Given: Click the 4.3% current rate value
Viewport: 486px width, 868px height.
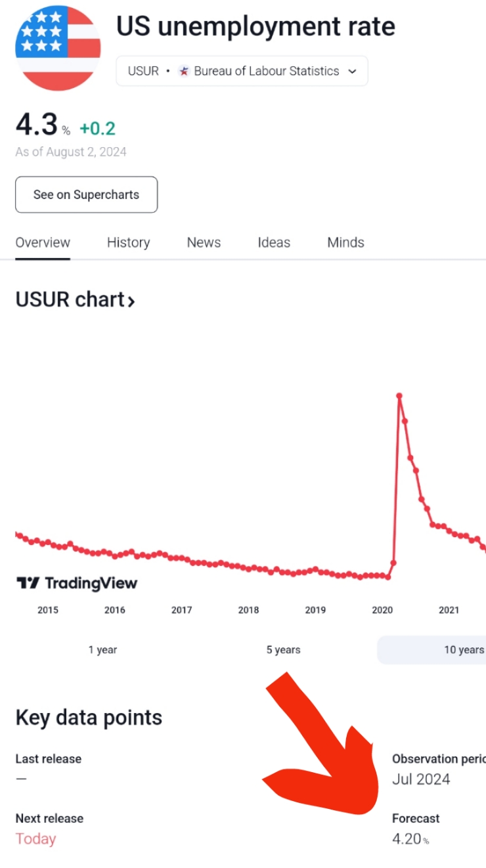Looking at the screenshot, I should pos(37,125).
